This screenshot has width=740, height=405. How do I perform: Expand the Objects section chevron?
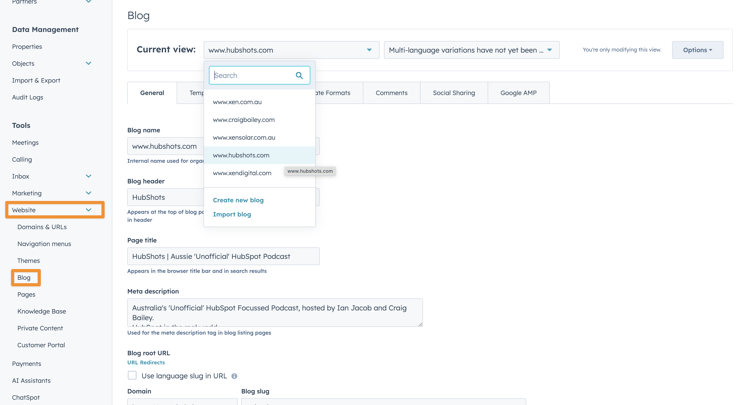88,63
